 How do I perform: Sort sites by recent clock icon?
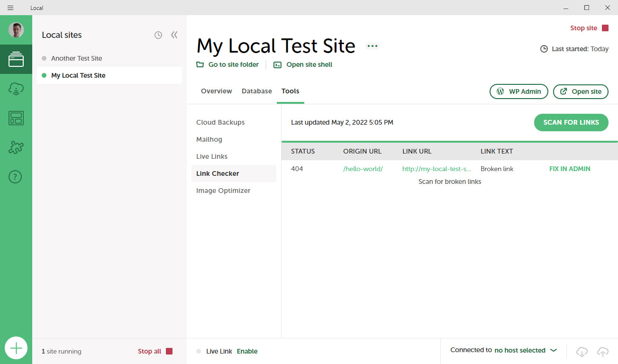click(158, 35)
